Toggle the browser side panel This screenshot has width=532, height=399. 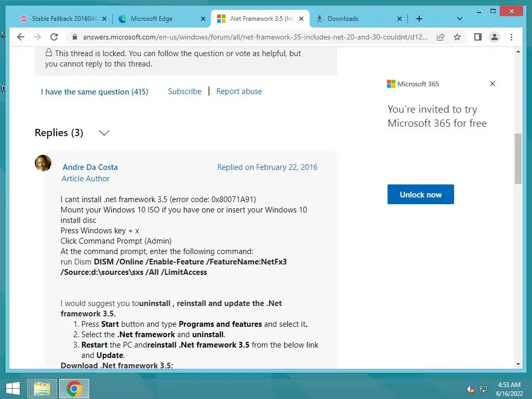click(478, 37)
